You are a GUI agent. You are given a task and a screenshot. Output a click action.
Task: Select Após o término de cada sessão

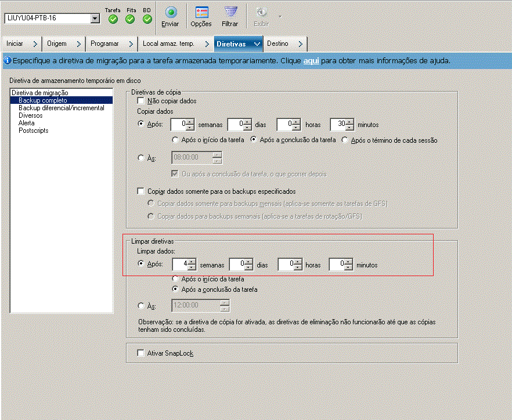344,139
